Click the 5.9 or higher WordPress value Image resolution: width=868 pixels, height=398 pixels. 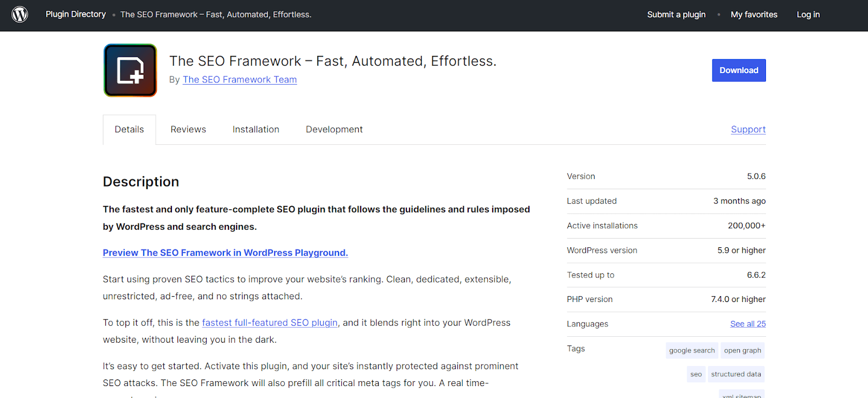pos(742,251)
